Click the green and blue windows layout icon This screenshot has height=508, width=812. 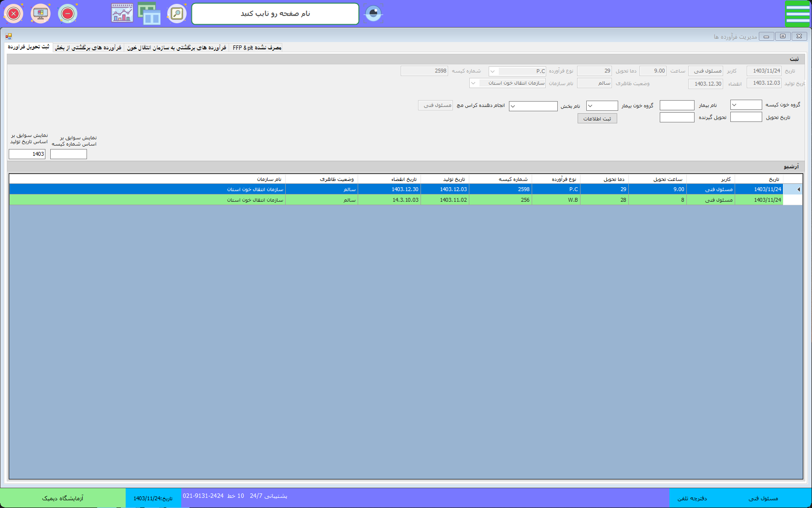pos(149,14)
